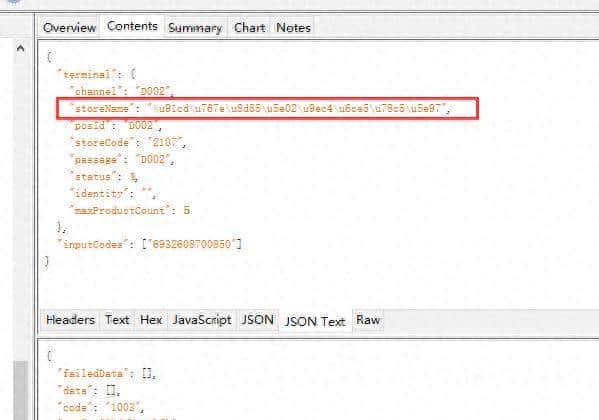Switch response view to Text
Screen dimensions: 599x420
click(117, 320)
